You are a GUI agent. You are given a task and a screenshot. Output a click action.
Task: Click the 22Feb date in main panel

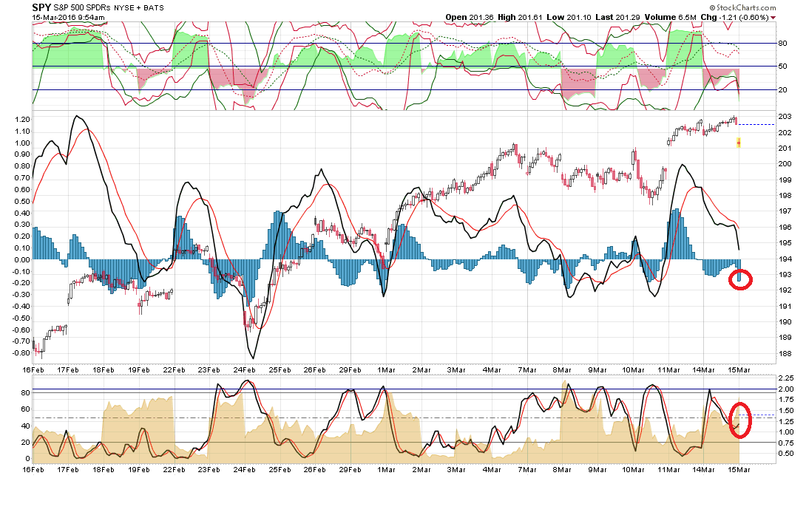click(175, 370)
